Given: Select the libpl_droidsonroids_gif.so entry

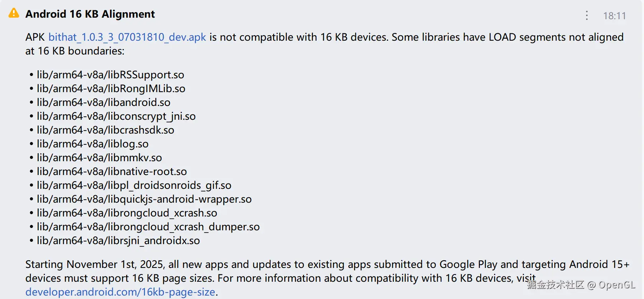Looking at the screenshot, I should [134, 185].
